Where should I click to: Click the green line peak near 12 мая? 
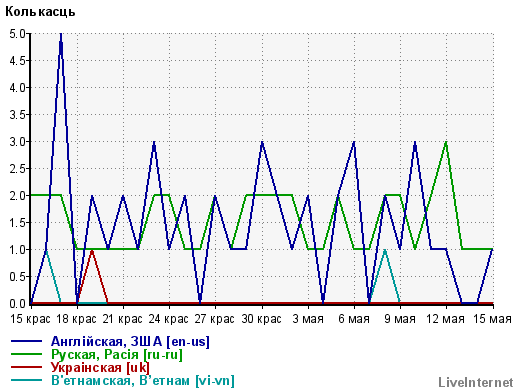[x=446, y=142]
